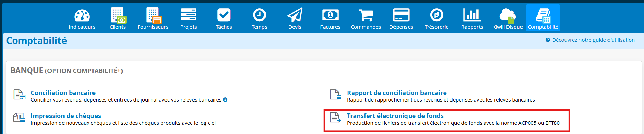The image size is (644, 134).
Task: Open the Factures money icon
Action: coord(330,15)
